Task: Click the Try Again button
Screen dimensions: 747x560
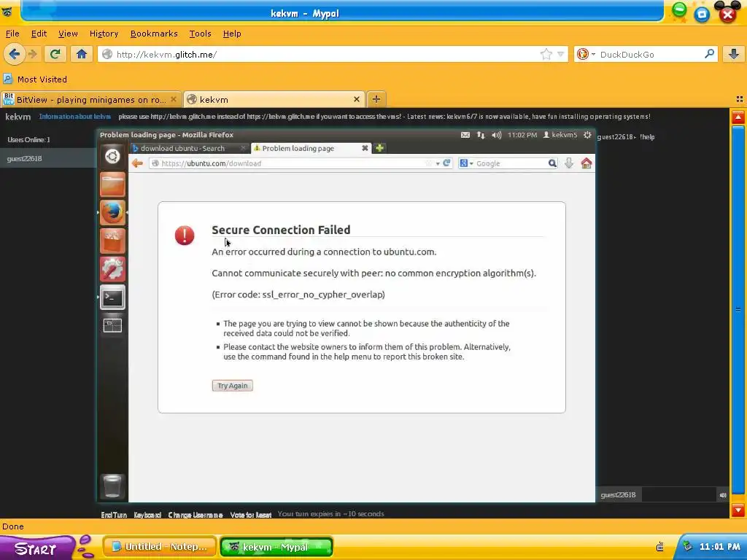Action: (x=233, y=386)
